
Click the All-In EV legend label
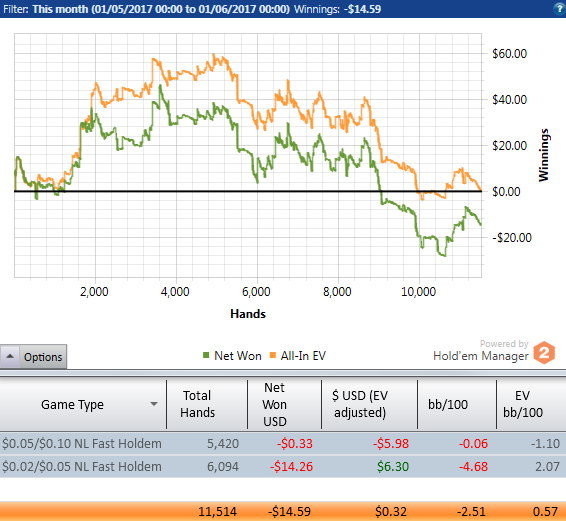coord(303,356)
